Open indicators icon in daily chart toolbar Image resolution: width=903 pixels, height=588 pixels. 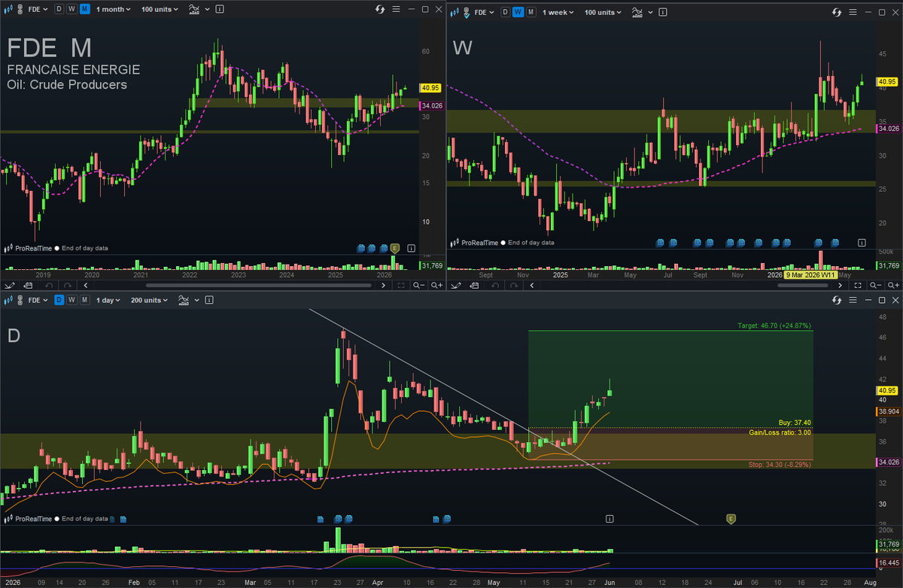coord(184,300)
